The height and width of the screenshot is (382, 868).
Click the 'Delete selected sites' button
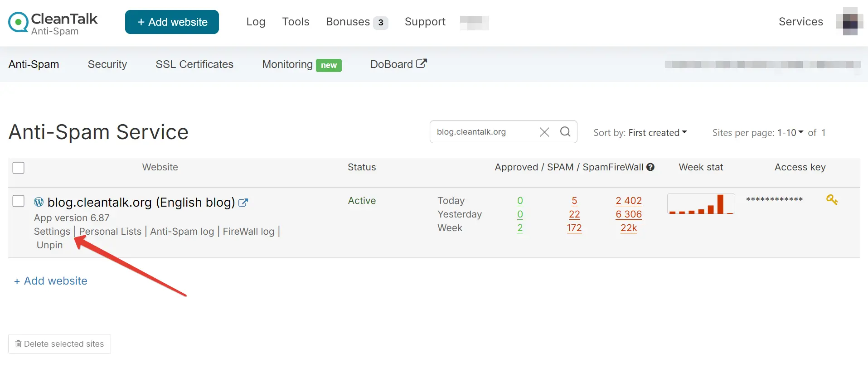pos(59,344)
